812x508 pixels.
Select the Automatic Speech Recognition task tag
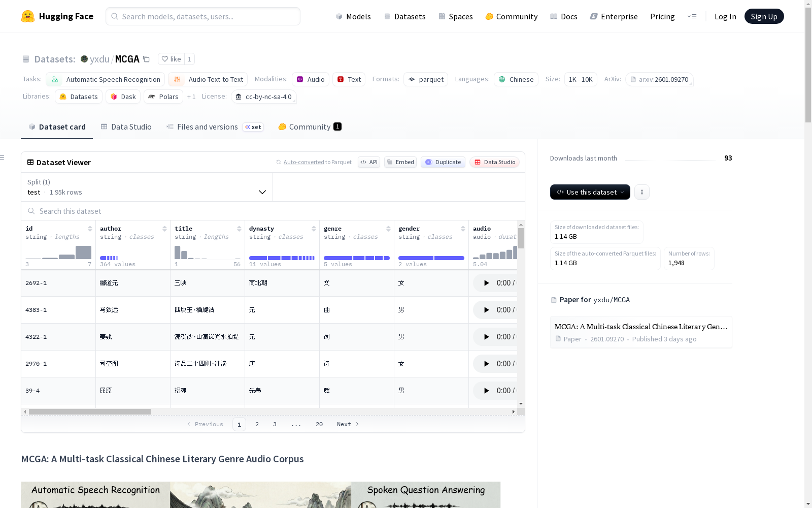pyautogui.click(x=106, y=79)
